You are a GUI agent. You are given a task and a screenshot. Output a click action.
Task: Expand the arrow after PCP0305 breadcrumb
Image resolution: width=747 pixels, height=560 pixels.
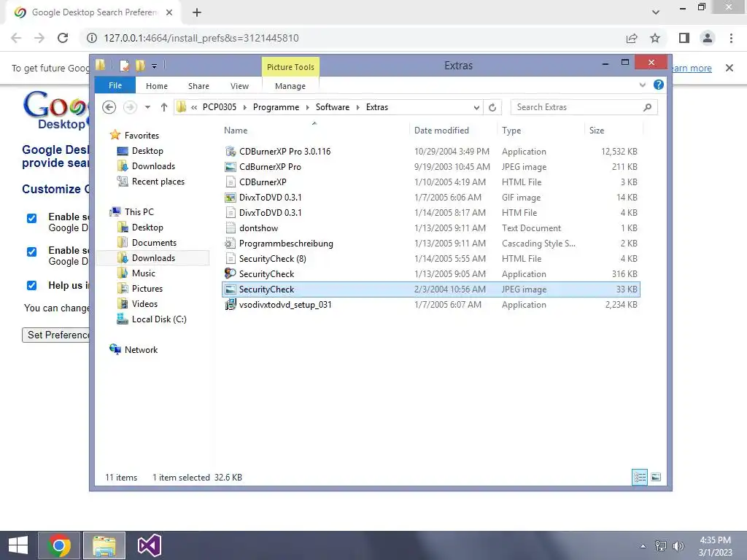pos(245,107)
